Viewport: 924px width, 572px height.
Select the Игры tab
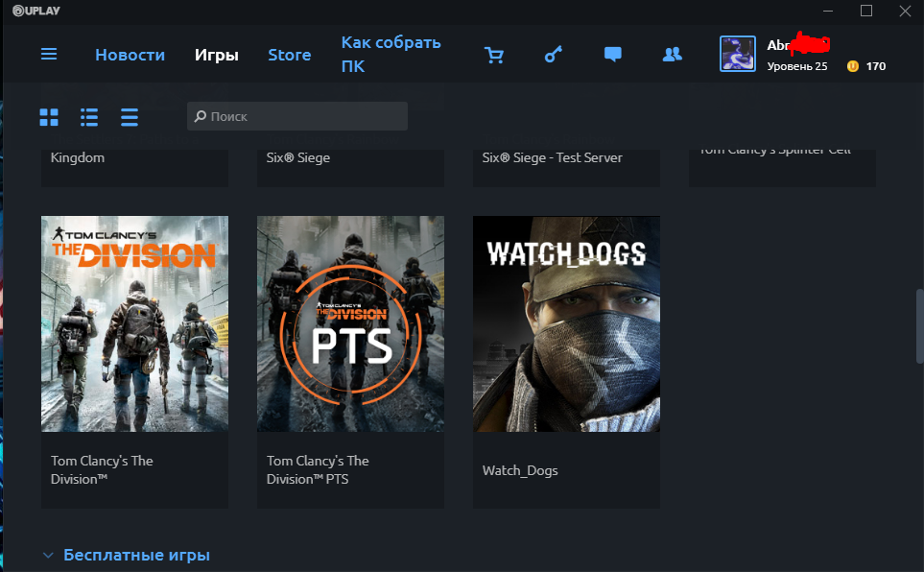click(x=217, y=55)
